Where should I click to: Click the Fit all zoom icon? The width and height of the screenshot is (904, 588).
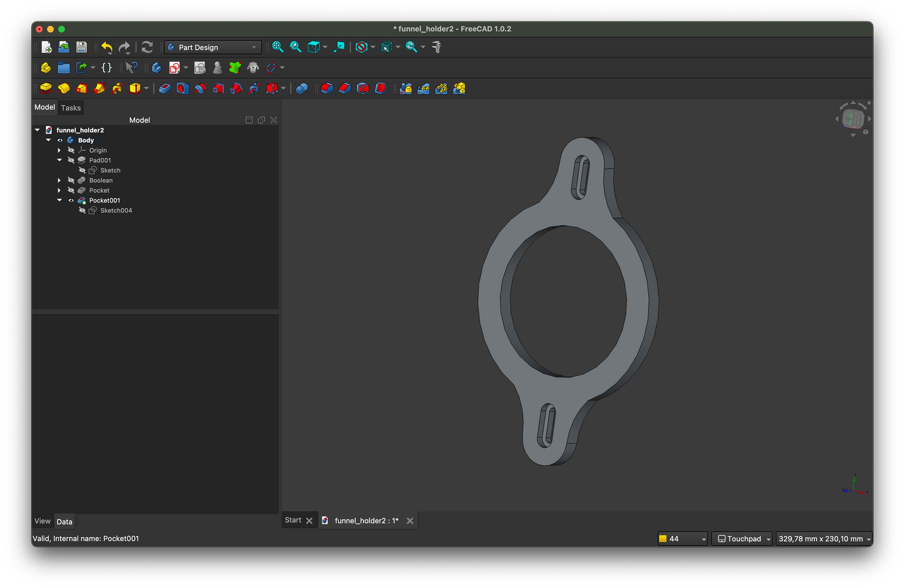278,47
